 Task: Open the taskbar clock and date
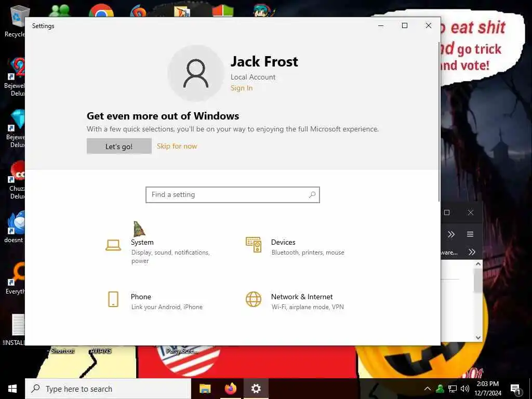pos(488,389)
